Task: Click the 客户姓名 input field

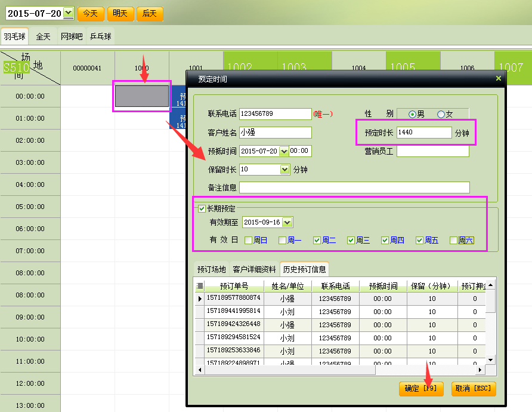Action: pos(275,133)
